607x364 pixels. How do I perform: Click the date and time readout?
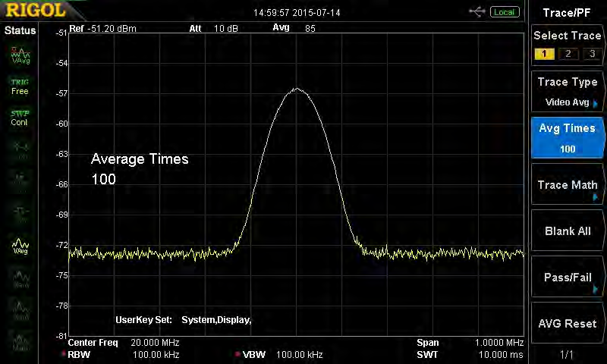click(x=297, y=13)
